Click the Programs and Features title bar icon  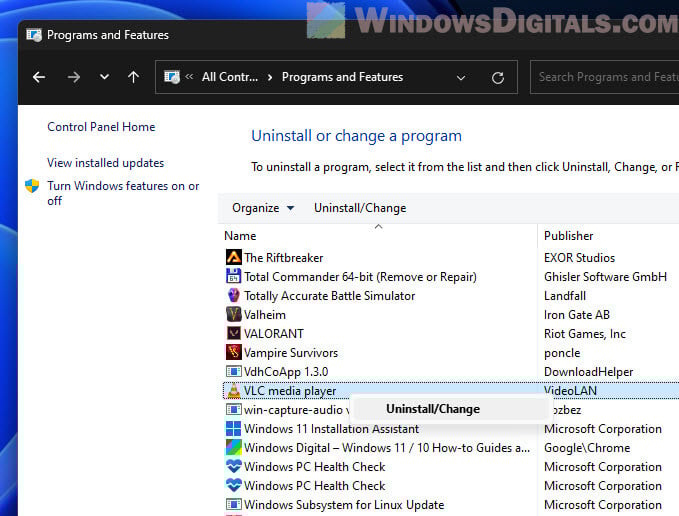coord(34,35)
